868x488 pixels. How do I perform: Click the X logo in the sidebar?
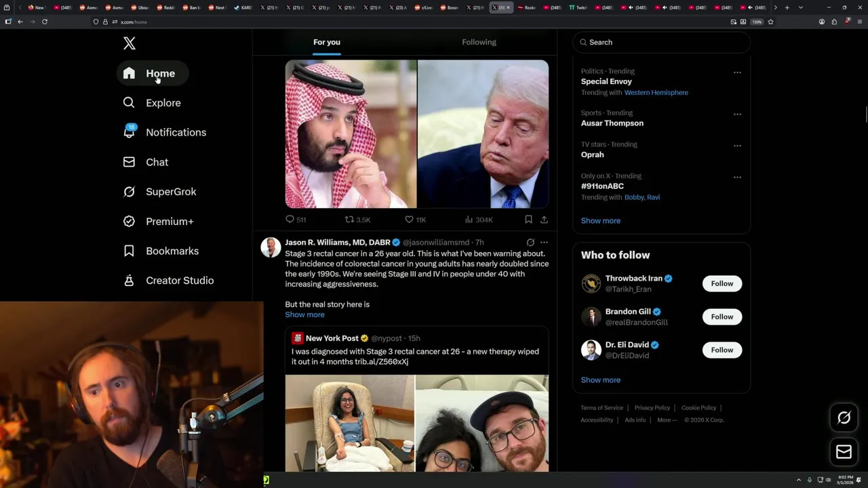pyautogui.click(x=130, y=43)
